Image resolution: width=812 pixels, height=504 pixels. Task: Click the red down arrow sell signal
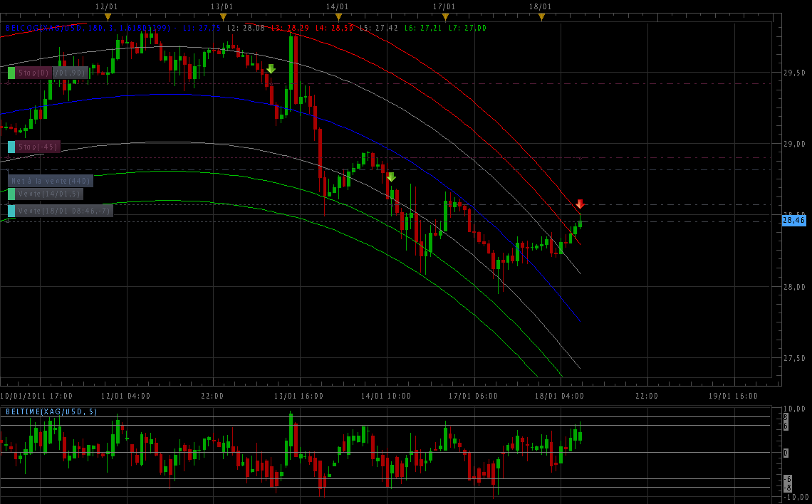click(580, 204)
